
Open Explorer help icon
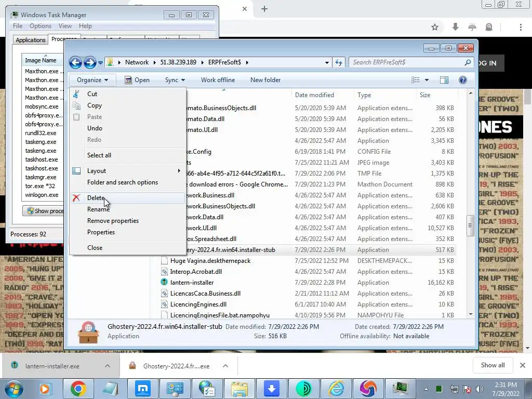(462, 80)
